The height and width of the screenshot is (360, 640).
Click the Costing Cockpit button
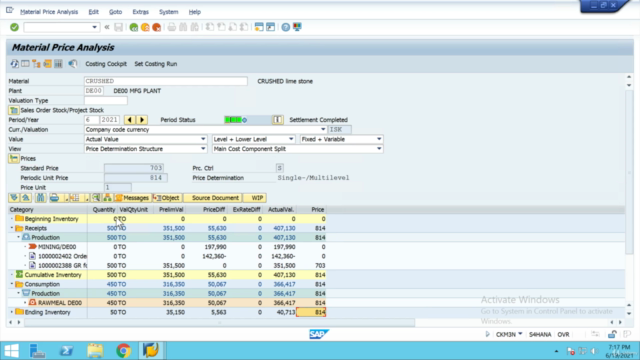point(106,64)
